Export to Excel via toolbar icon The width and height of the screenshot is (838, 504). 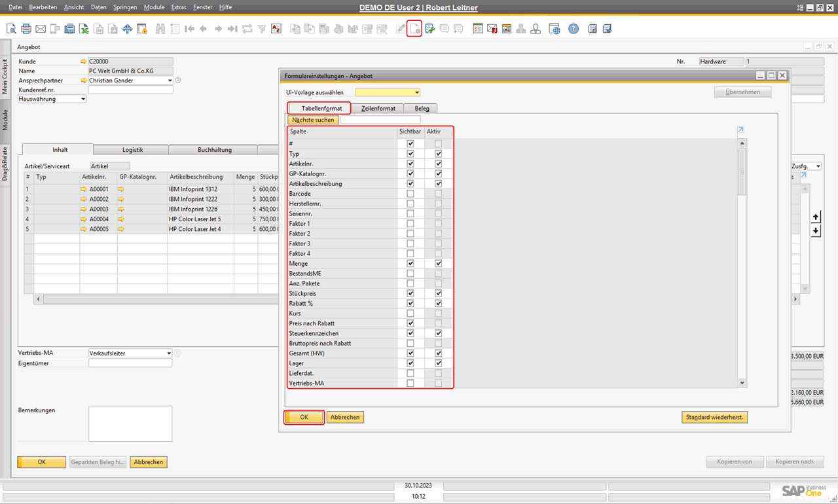(84, 29)
